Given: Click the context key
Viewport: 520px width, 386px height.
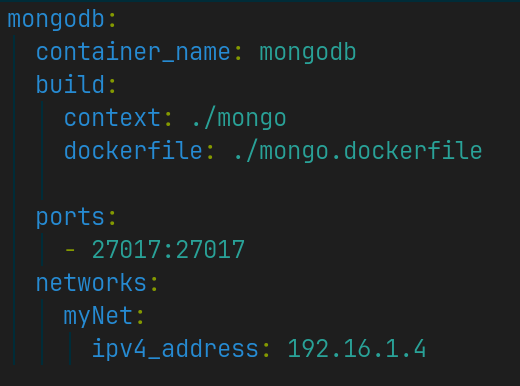Looking at the screenshot, I should [113, 118].
